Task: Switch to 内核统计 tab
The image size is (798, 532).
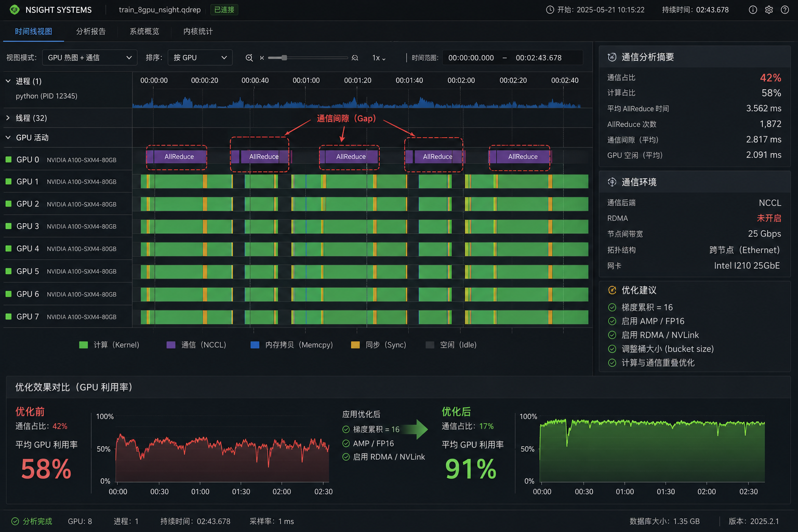Action: pyautogui.click(x=198, y=31)
